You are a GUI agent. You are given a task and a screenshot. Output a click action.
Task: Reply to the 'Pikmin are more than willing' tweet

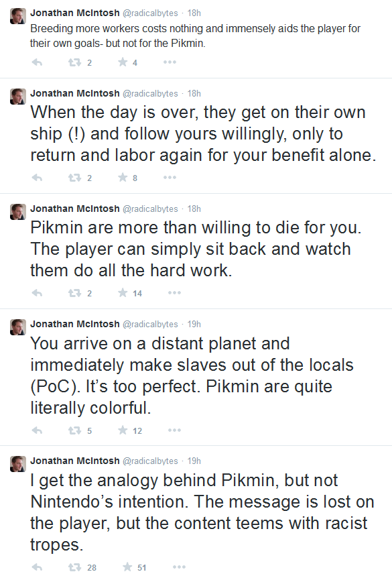38,294
